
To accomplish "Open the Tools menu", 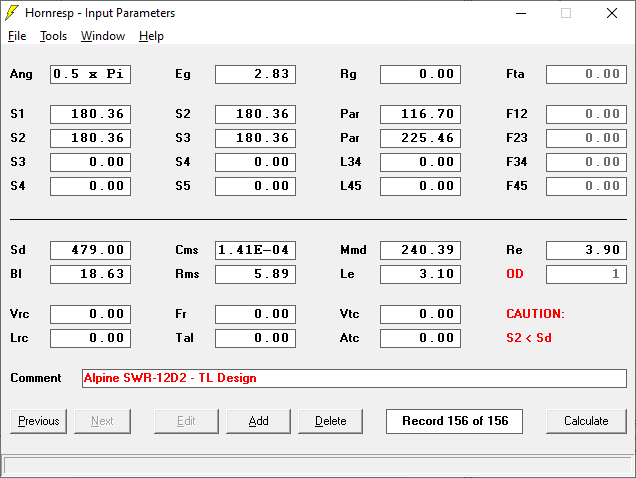I will (x=53, y=36).
